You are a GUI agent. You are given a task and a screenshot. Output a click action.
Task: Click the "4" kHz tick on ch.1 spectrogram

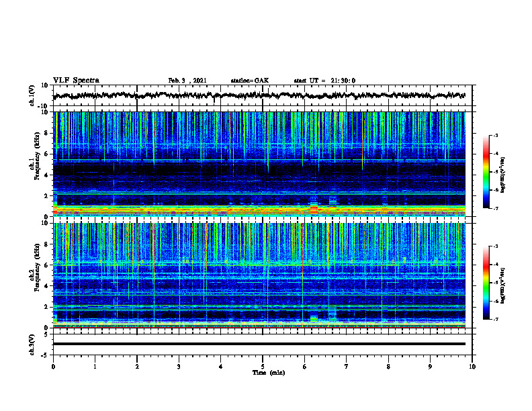[x=46, y=175]
